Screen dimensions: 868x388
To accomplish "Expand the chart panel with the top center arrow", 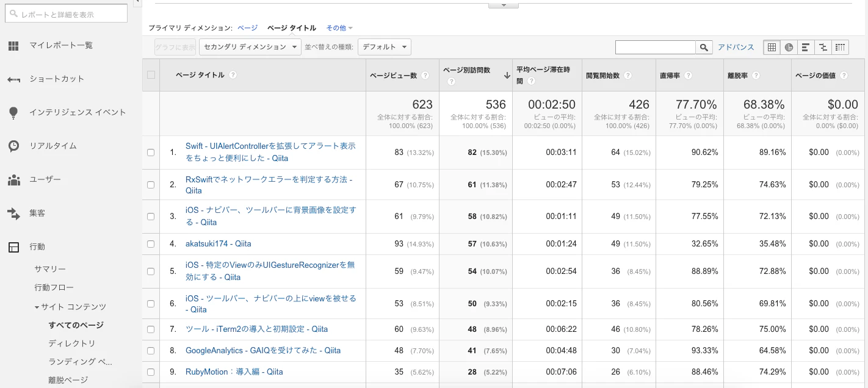I will coord(504,5).
